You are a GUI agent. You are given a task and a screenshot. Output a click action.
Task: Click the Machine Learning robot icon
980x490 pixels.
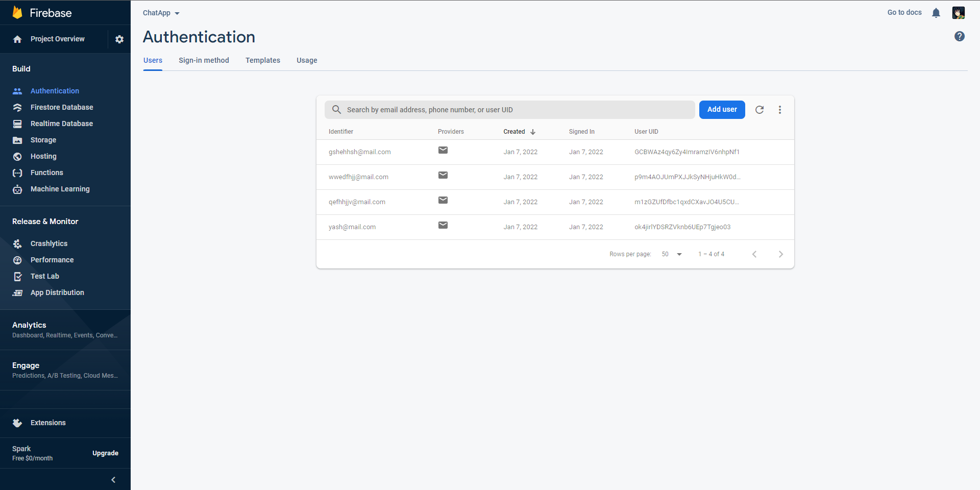[17, 189]
